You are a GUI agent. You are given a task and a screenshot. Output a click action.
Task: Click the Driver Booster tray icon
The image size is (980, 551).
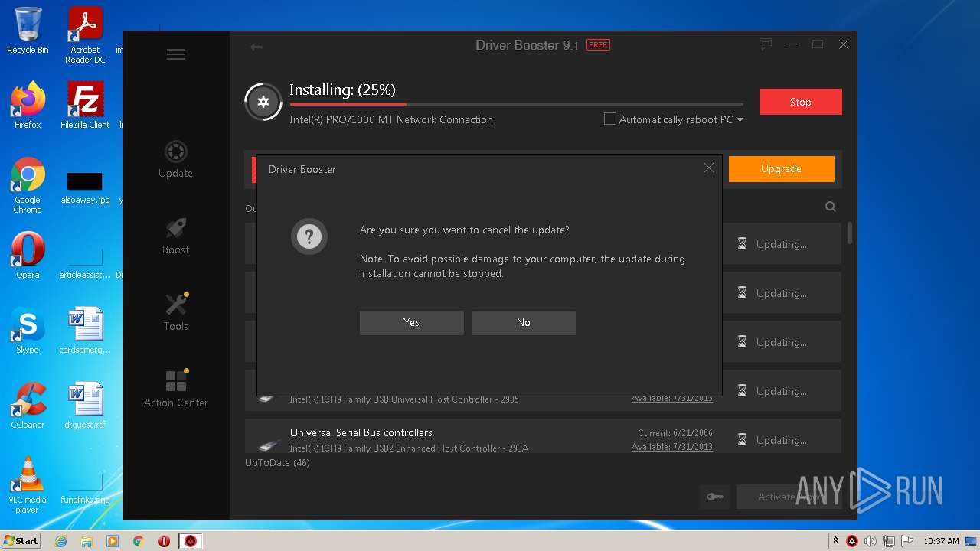(852, 541)
